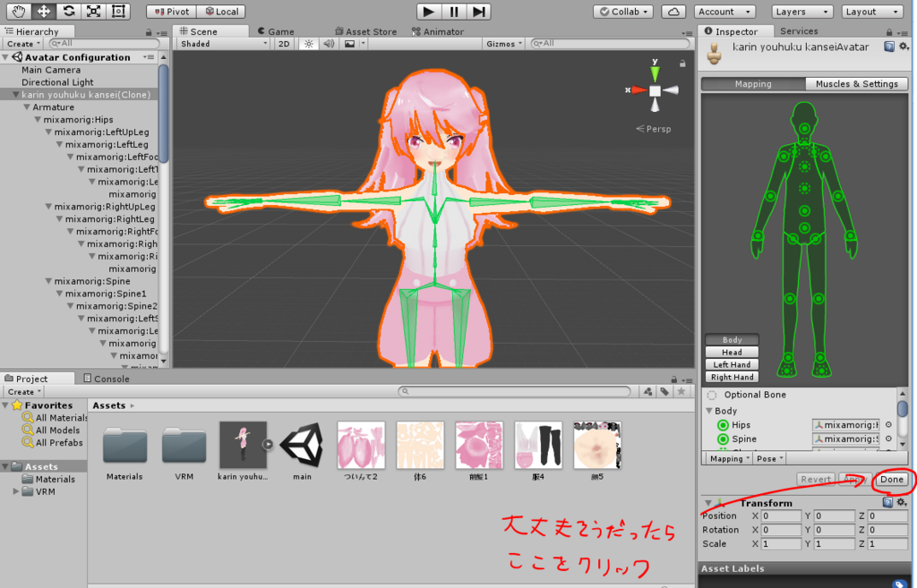The height and width of the screenshot is (588, 917).
Task: Open the Pose dropdown
Action: point(769,459)
